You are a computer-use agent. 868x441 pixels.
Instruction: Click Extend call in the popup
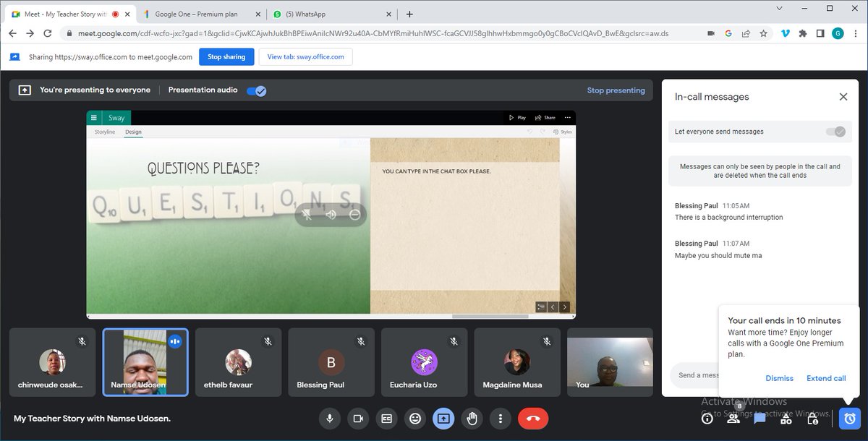click(826, 378)
